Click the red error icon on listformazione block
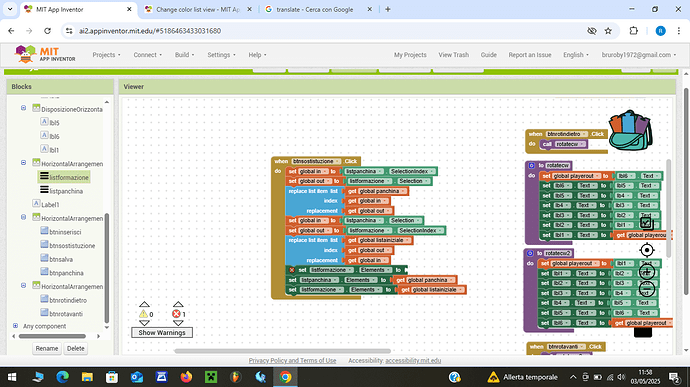The height and width of the screenshot is (387, 690). 292,270
